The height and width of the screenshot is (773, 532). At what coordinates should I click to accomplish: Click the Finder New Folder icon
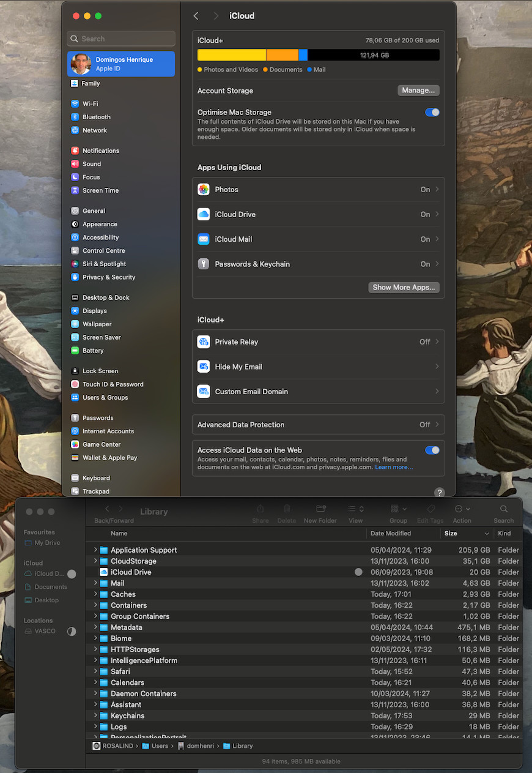[x=320, y=509]
